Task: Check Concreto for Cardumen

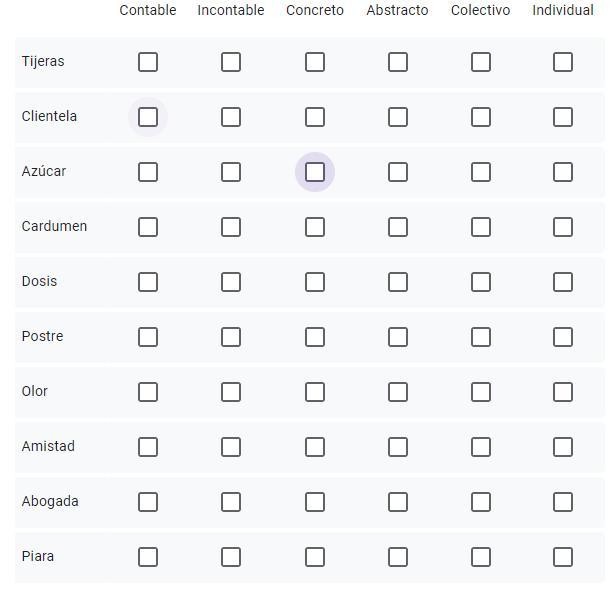Action: point(315,227)
